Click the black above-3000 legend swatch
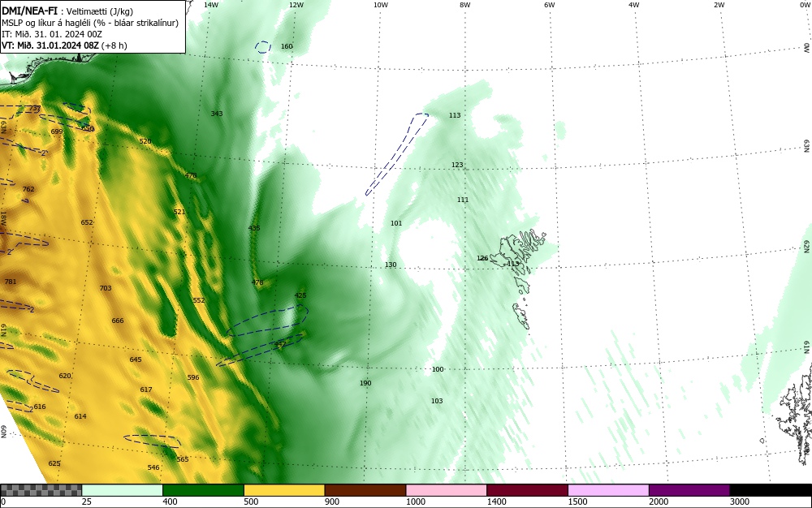 771,490
